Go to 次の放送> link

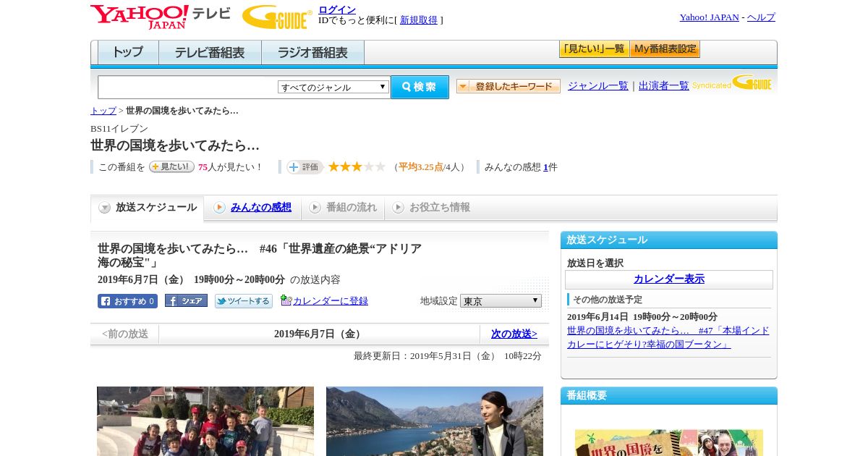(x=514, y=334)
